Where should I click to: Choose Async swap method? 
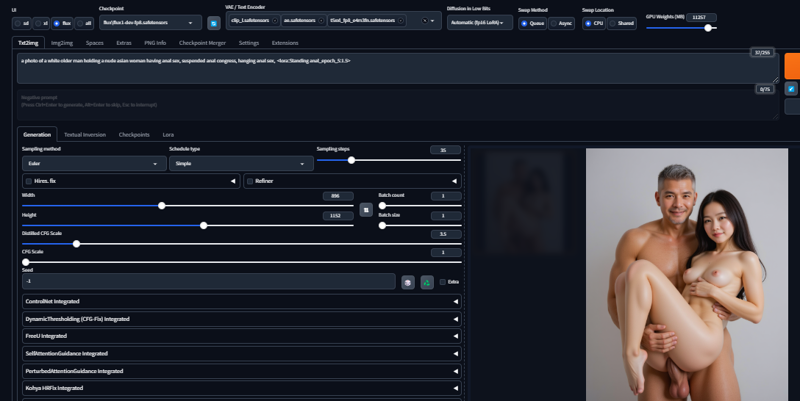coord(554,22)
